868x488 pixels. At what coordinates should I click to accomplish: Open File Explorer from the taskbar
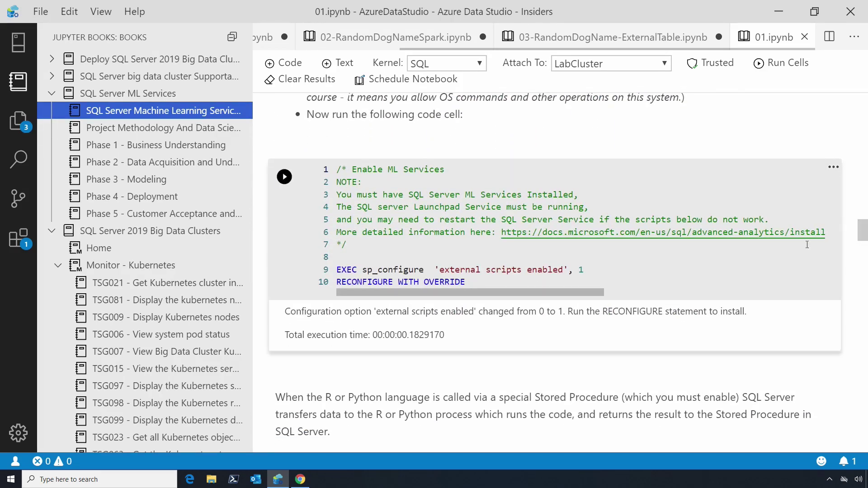[x=211, y=479]
